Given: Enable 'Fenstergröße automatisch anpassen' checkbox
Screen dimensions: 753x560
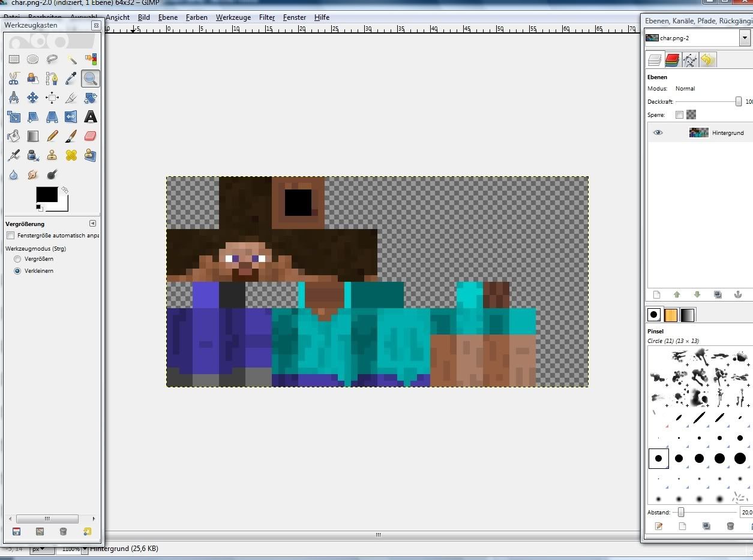Looking at the screenshot, I should (x=10, y=236).
